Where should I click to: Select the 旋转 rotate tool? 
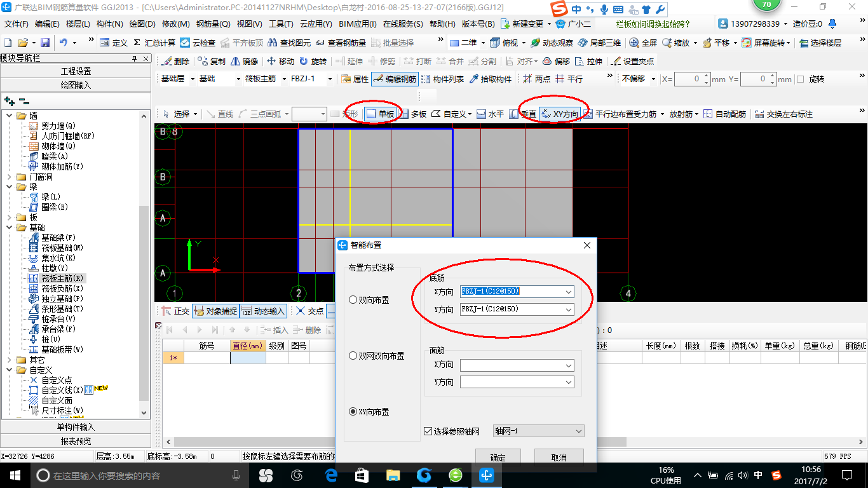point(313,61)
